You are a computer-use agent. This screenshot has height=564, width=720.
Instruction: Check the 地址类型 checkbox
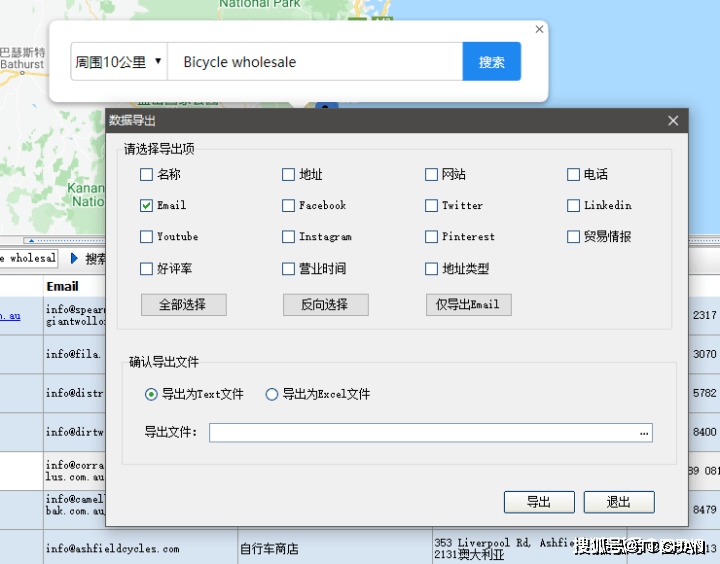pos(431,269)
